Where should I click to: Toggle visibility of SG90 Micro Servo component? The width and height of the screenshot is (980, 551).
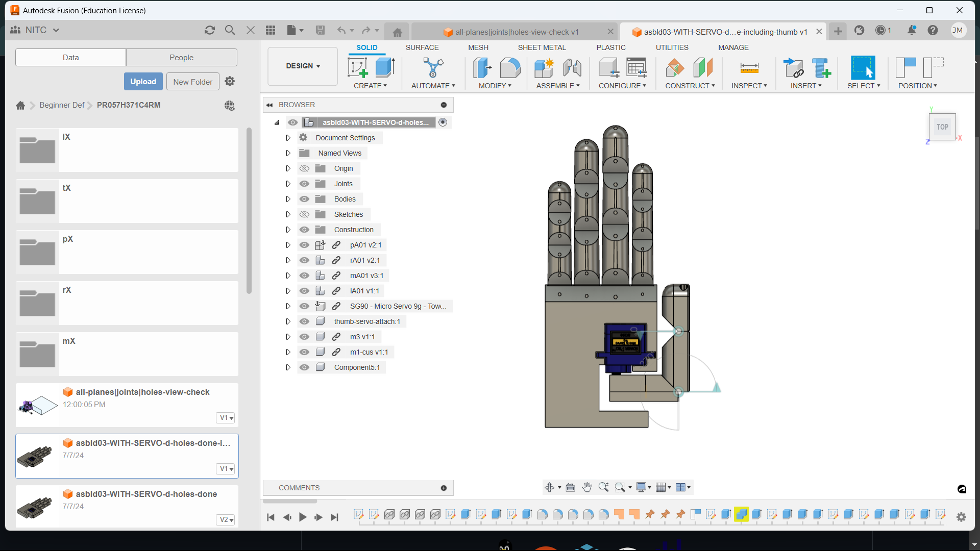[304, 306]
